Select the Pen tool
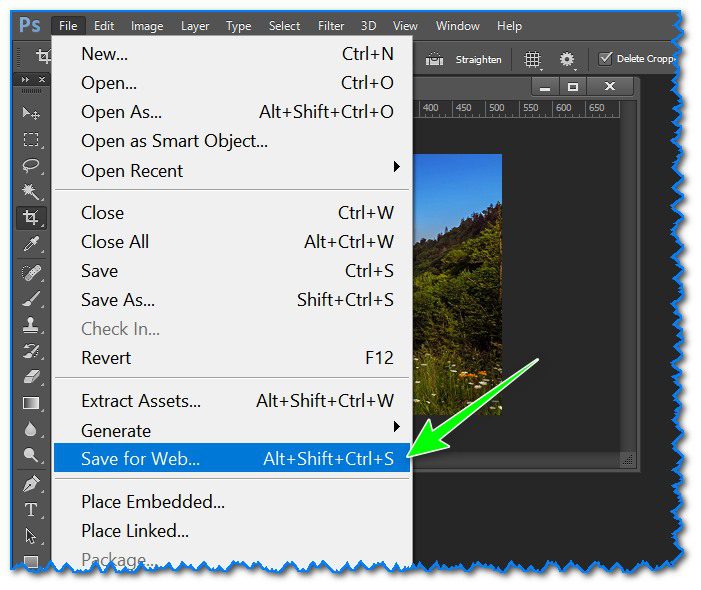 click(x=31, y=484)
